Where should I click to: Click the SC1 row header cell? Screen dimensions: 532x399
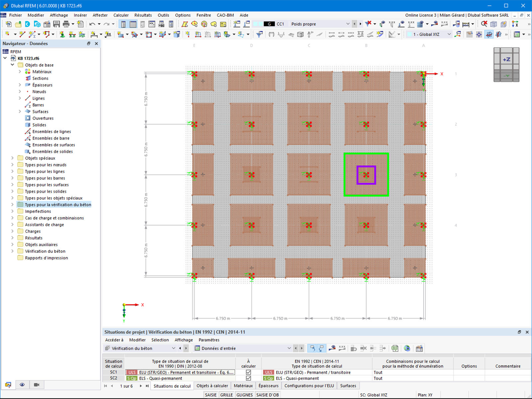coord(113,372)
